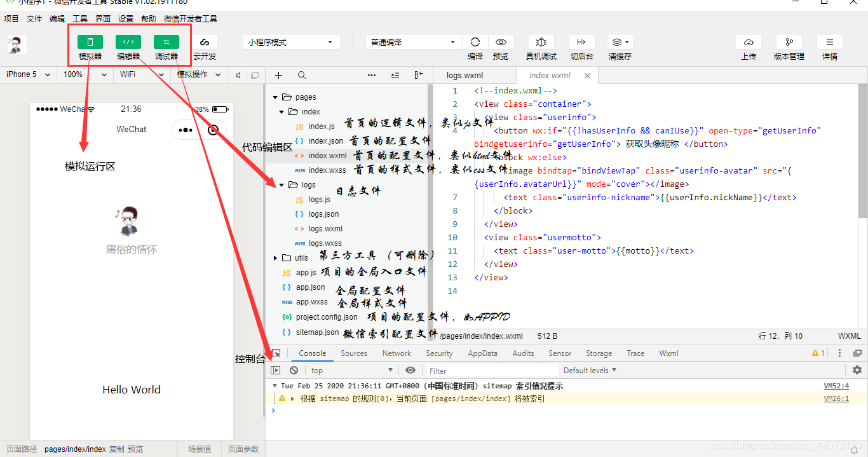Close the index.wxml editor tab
Screen dimensions: 868x457
tap(587, 75)
